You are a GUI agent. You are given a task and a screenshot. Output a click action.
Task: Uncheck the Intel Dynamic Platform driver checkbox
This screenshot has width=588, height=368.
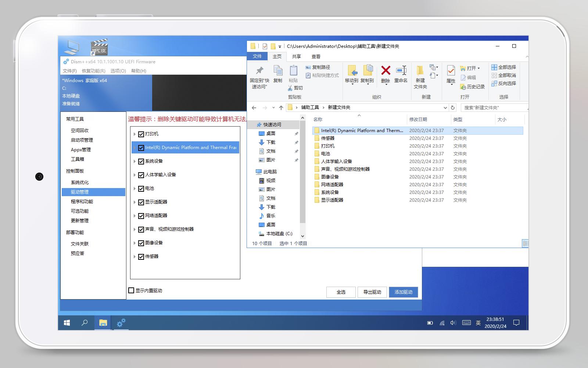pos(141,147)
